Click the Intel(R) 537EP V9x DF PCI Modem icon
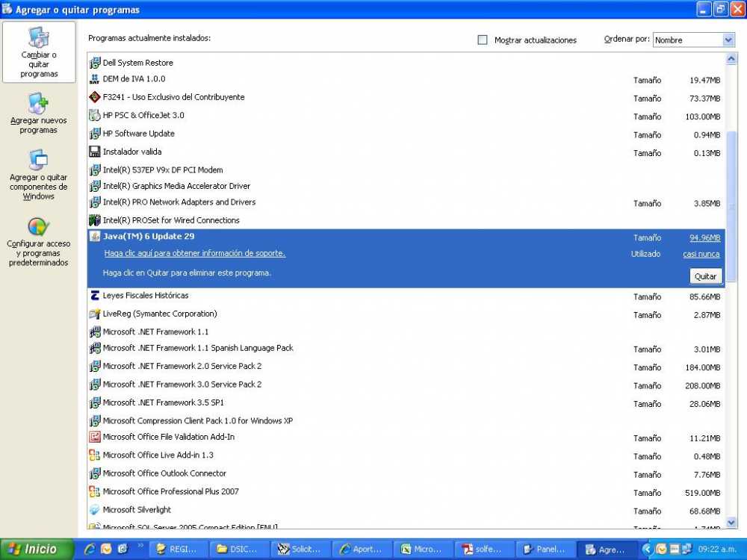The image size is (747, 560). click(95, 170)
